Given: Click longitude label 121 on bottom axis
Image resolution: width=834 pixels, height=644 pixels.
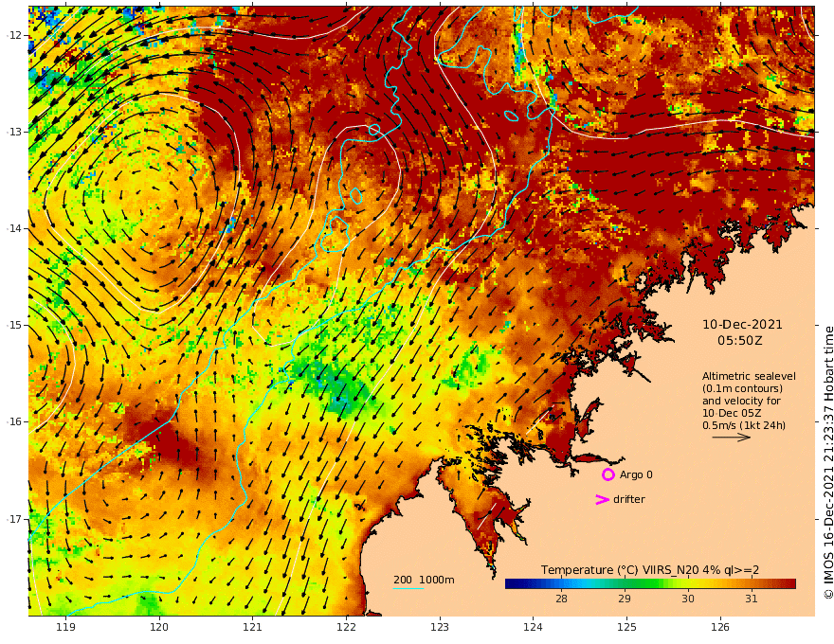Looking at the screenshot, I should [x=253, y=627].
